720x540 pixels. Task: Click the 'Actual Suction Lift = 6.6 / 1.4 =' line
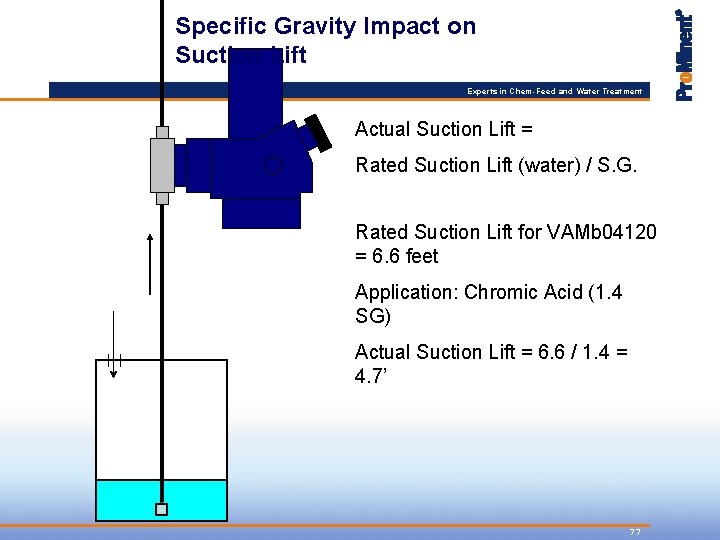coord(491,352)
